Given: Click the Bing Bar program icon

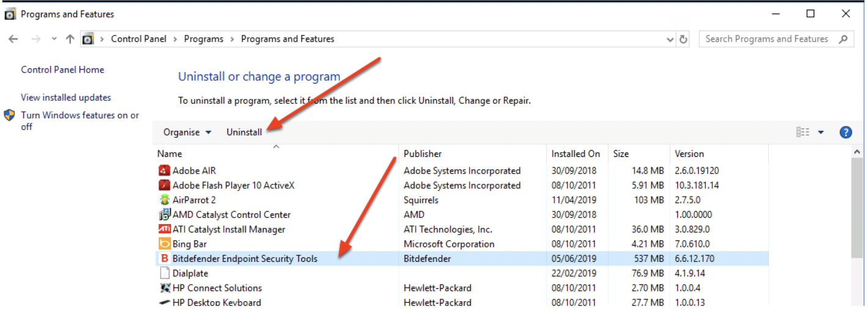Looking at the screenshot, I should coord(164,244).
